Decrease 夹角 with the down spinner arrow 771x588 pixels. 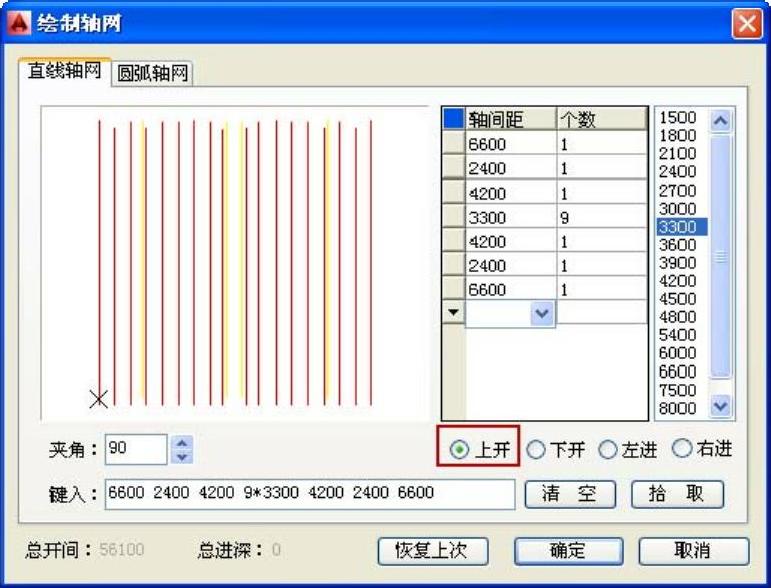click(x=182, y=457)
